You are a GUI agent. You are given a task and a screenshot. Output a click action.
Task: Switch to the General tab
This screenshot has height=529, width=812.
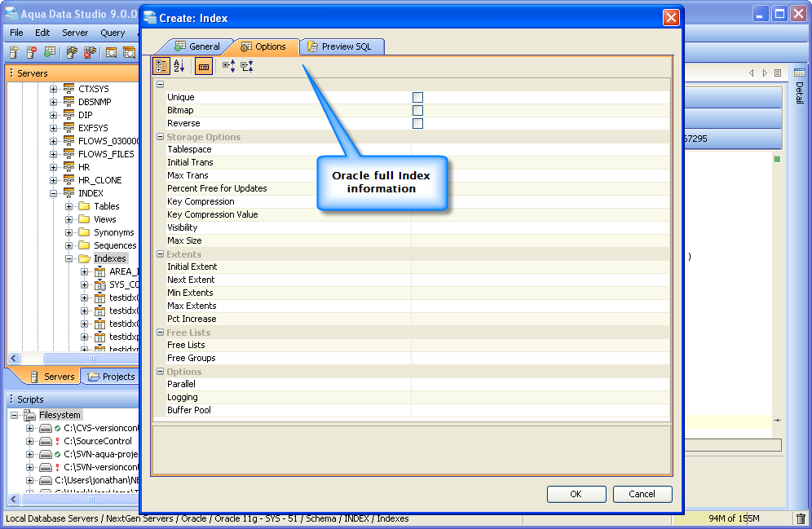coord(197,46)
